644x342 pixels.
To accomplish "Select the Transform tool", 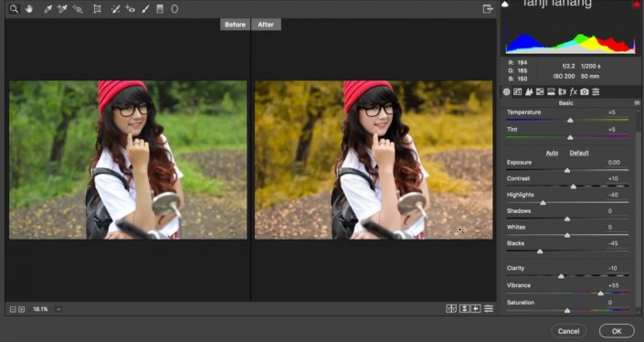I will coord(97,8).
